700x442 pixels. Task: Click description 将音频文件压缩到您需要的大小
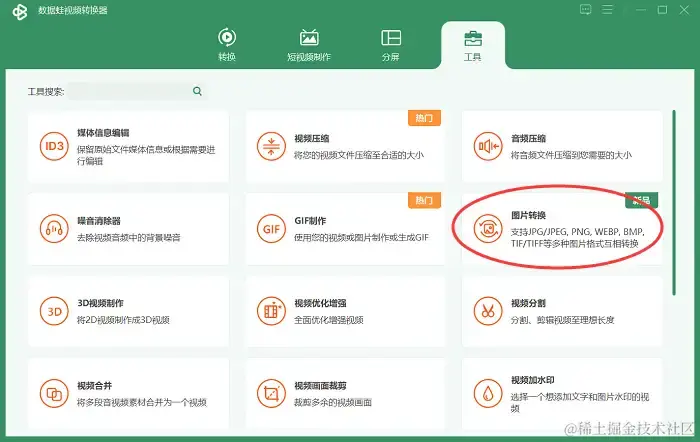(x=571, y=155)
